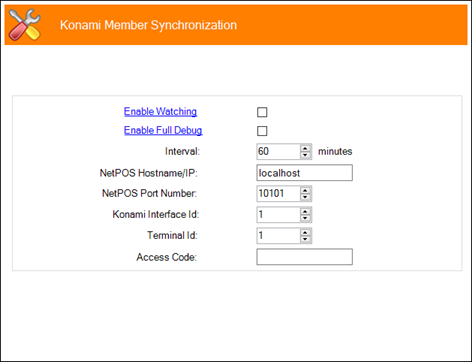Click the 'Access Code:' label
The height and width of the screenshot is (362, 472).
coord(166,257)
